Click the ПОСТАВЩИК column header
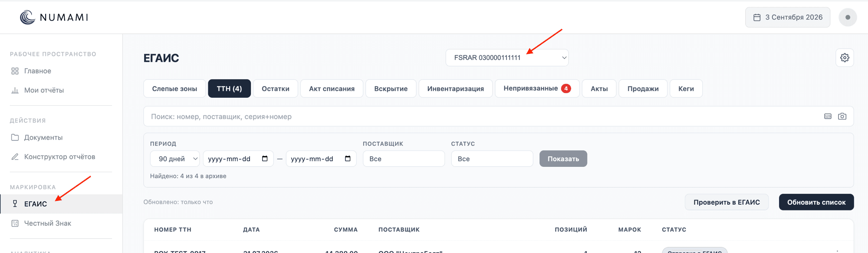 pos(399,230)
